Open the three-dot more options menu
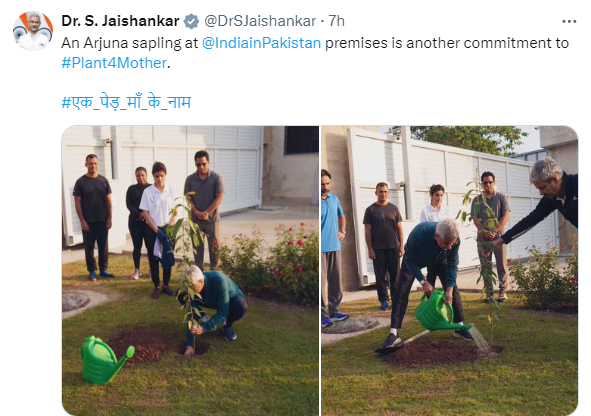This screenshot has height=416, width=591. coord(569,22)
